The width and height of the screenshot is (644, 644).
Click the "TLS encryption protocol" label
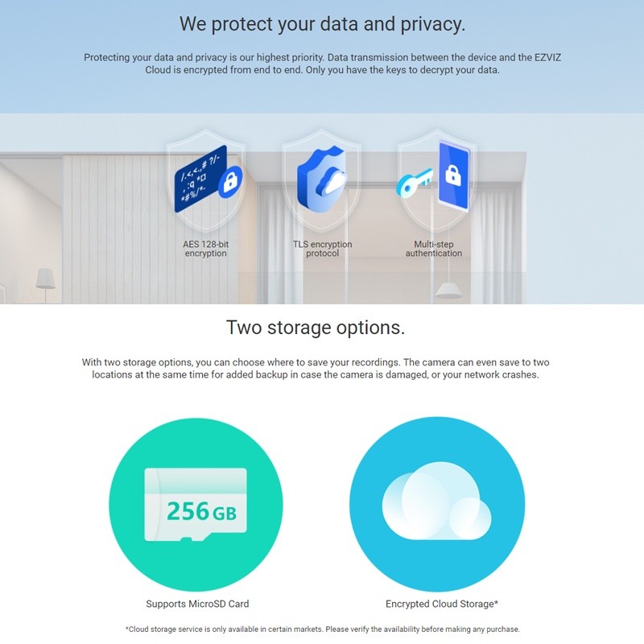tap(322, 249)
